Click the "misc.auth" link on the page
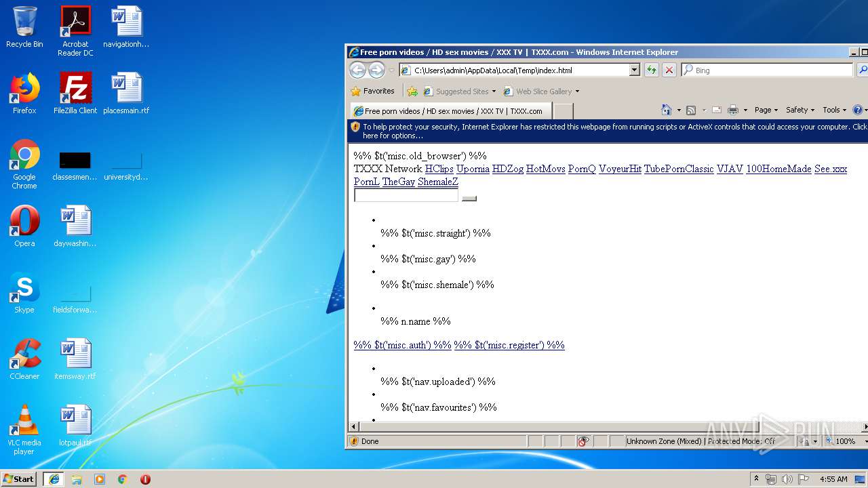This screenshot has width=868, height=488. (x=402, y=345)
